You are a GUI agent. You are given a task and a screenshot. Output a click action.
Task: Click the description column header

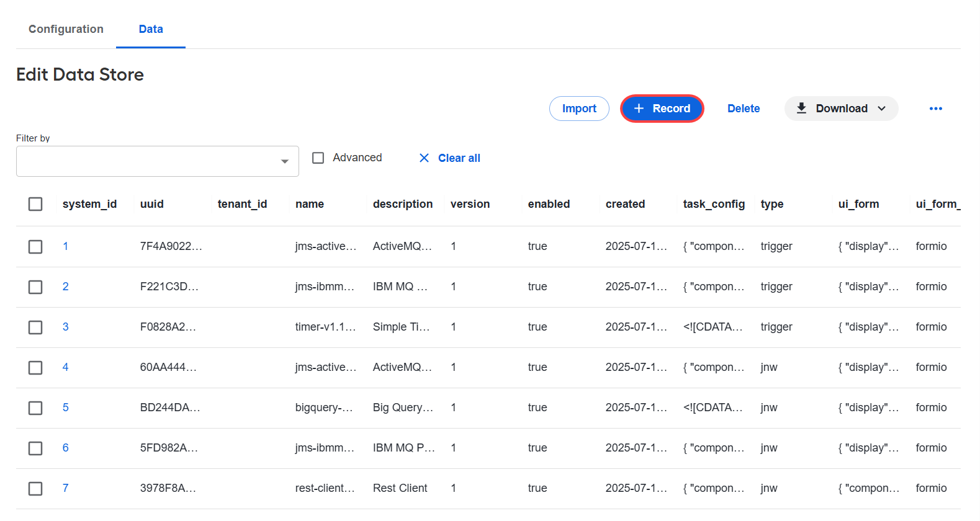[403, 204]
